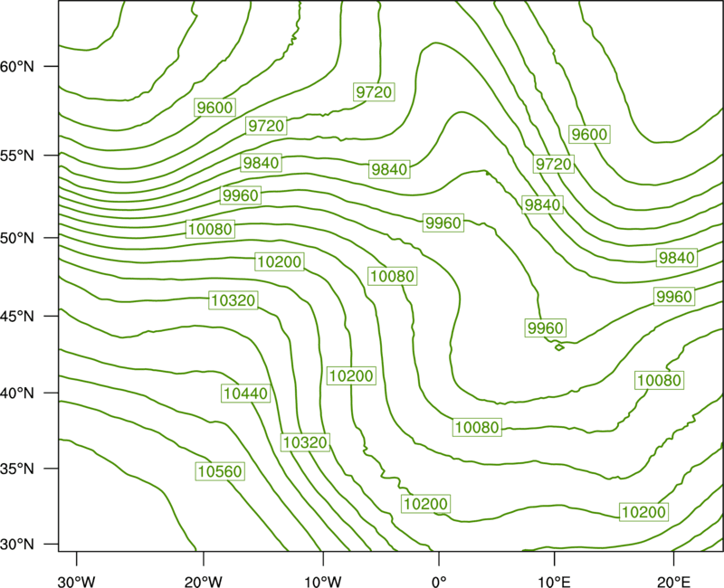This screenshot has width=724, height=588.
Task: Click the 35°N latitude axis label
Action: (x=17, y=469)
